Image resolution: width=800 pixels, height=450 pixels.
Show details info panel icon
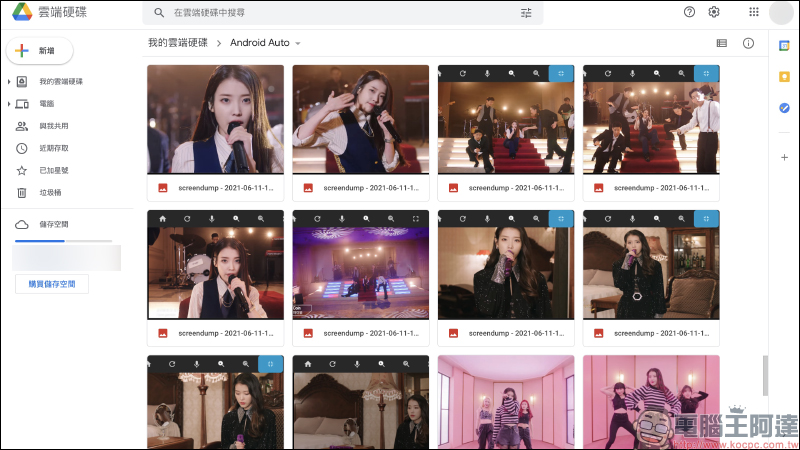tap(748, 43)
